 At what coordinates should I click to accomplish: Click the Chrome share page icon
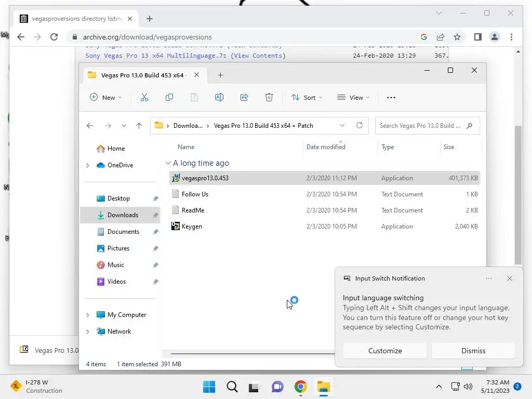point(441,37)
